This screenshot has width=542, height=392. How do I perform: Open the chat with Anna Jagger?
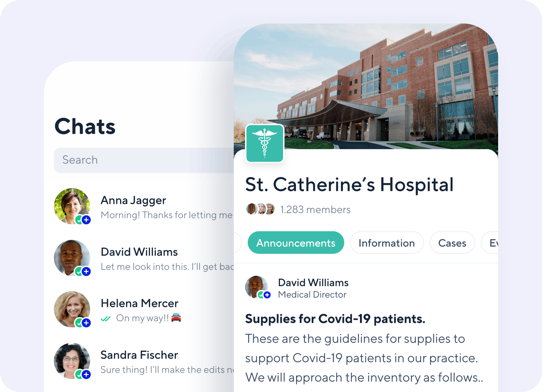click(x=144, y=207)
